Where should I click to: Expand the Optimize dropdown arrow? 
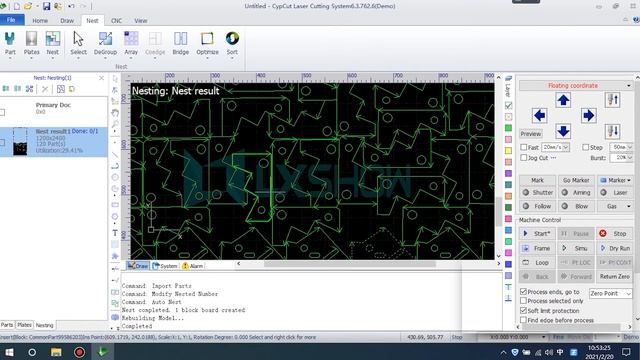pos(207,58)
